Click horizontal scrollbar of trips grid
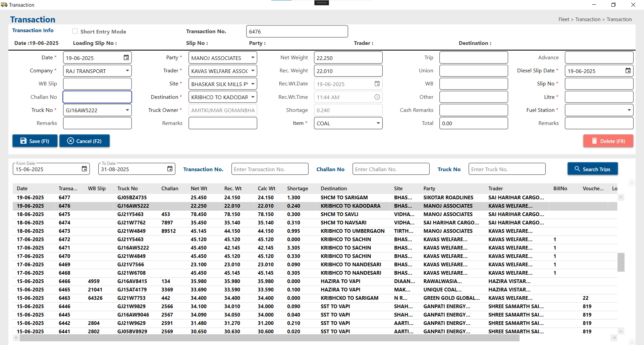Screen dimensions: 644x345 [x=269, y=338]
